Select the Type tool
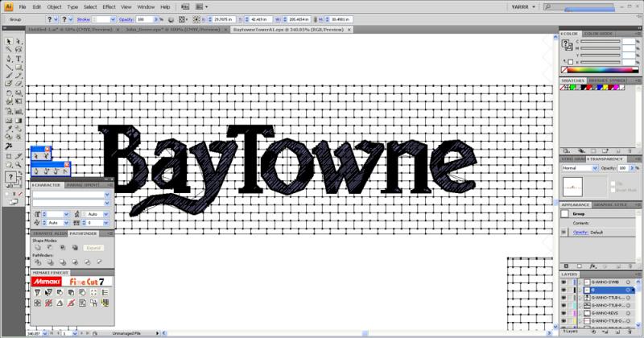 click(x=19, y=59)
